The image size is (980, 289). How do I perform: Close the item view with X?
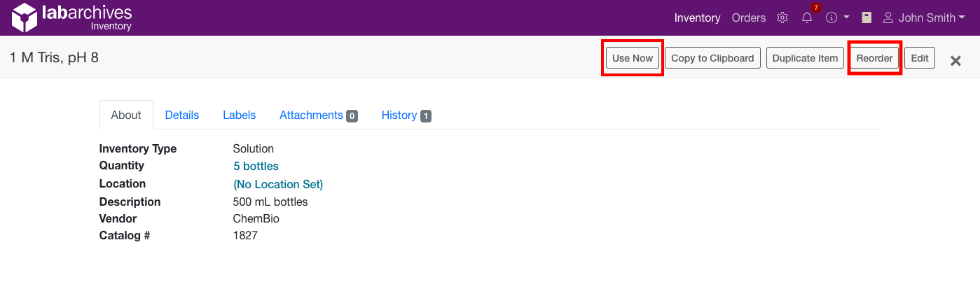[955, 61]
